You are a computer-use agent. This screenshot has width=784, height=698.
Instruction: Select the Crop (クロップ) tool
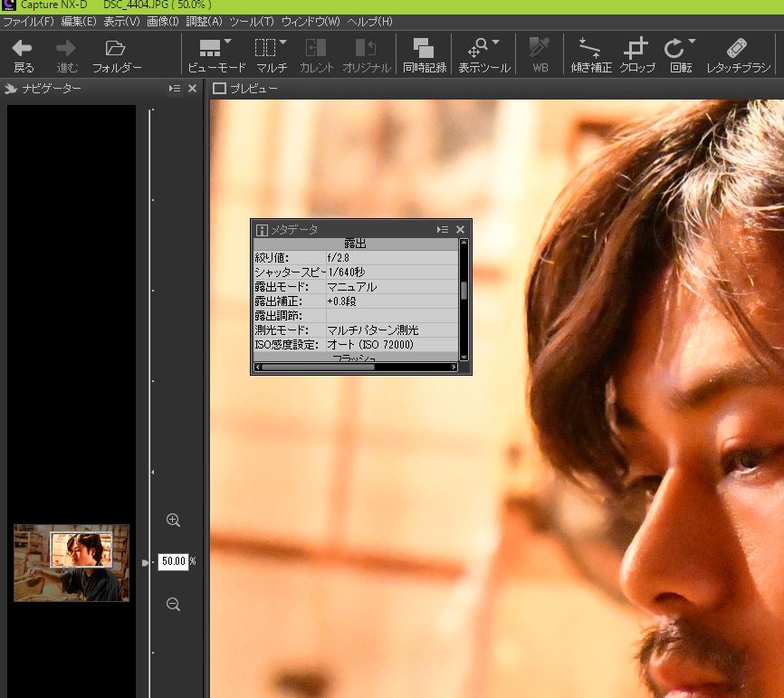click(x=637, y=49)
